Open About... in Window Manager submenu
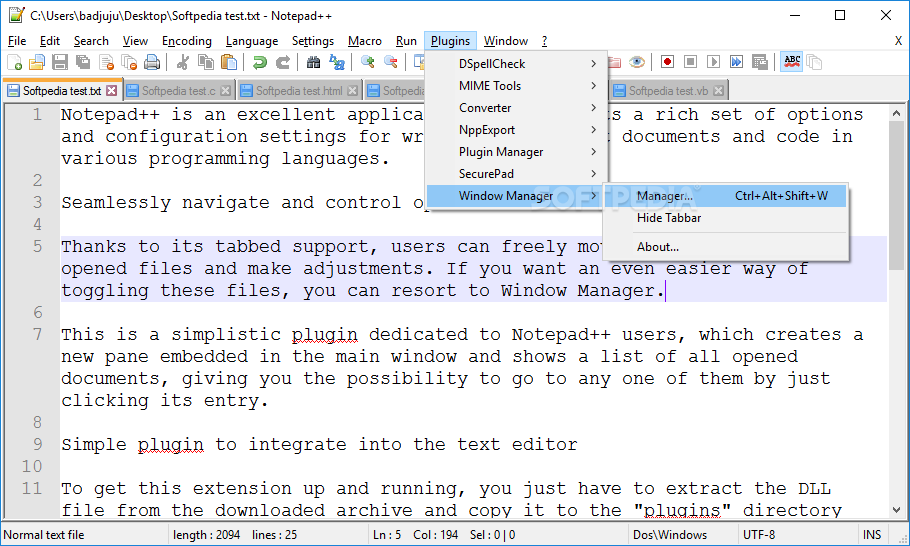The width and height of the screenshot is (910, 546). point(725,247)
